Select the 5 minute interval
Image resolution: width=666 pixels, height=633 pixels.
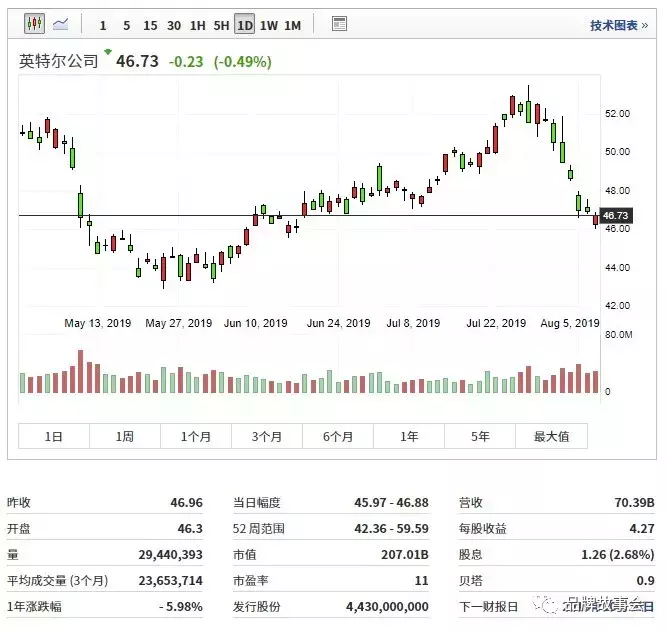(127, 25)
